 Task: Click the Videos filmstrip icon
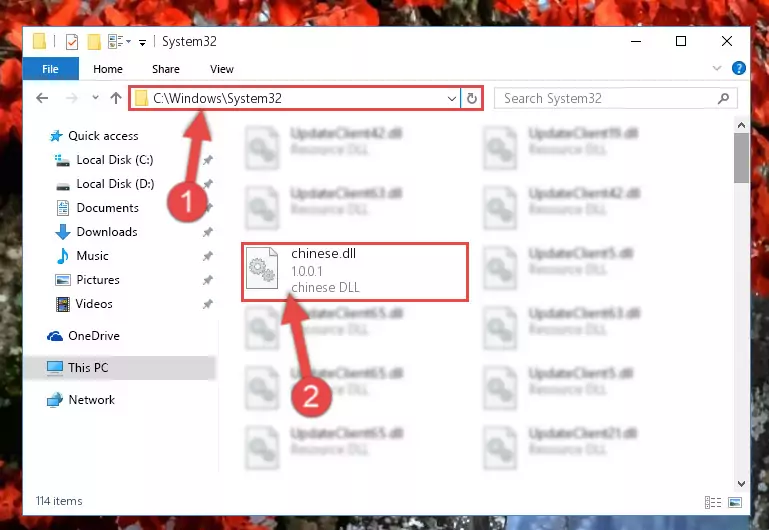(63, 304)
